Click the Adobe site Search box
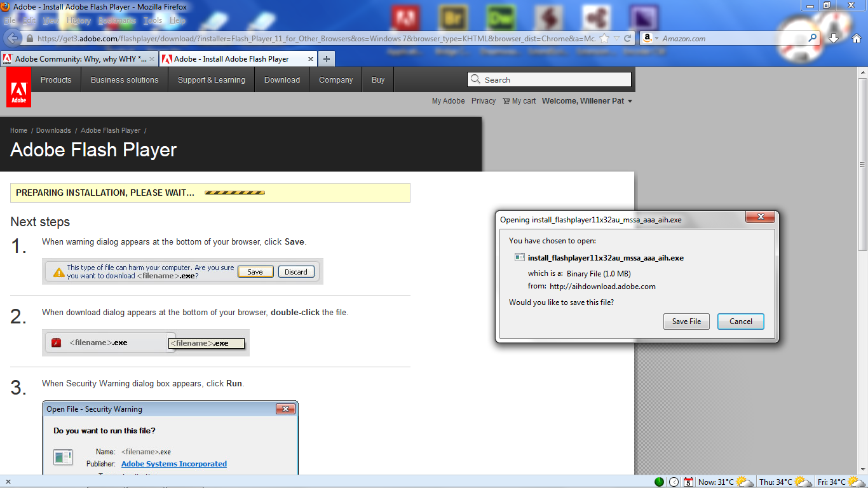This screenshot has width=868, height=488. [550, 79]
